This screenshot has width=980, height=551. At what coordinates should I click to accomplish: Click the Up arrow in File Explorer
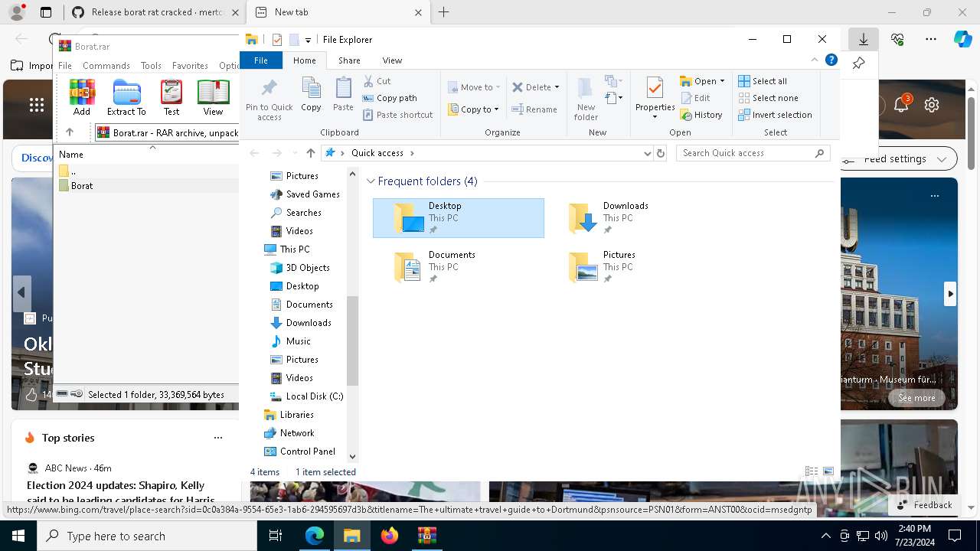(x=311, y=153)
